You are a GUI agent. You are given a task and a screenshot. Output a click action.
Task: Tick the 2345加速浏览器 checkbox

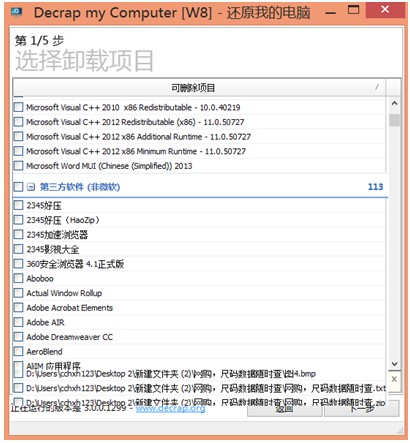click(x=18, y=234)
